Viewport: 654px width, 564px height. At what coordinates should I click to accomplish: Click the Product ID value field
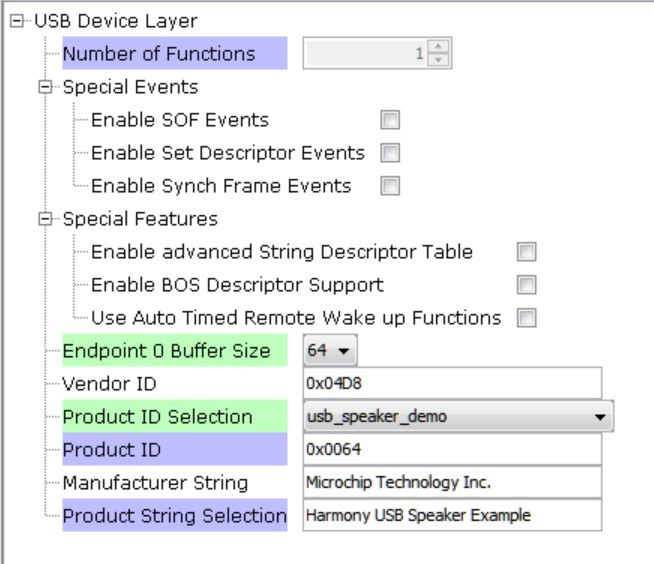453,449
